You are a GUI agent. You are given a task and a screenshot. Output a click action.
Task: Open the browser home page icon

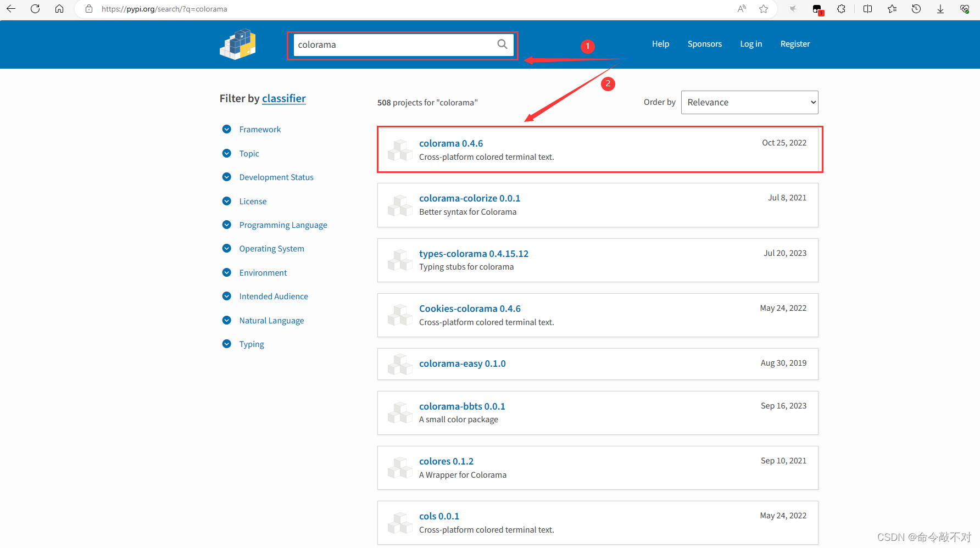(59, 9)
